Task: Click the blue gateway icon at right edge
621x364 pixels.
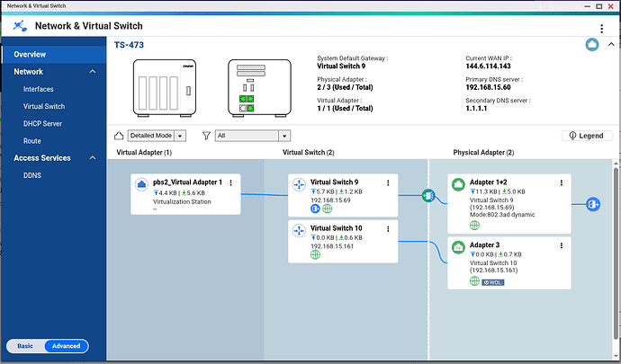Action: (x=593, y=204)
